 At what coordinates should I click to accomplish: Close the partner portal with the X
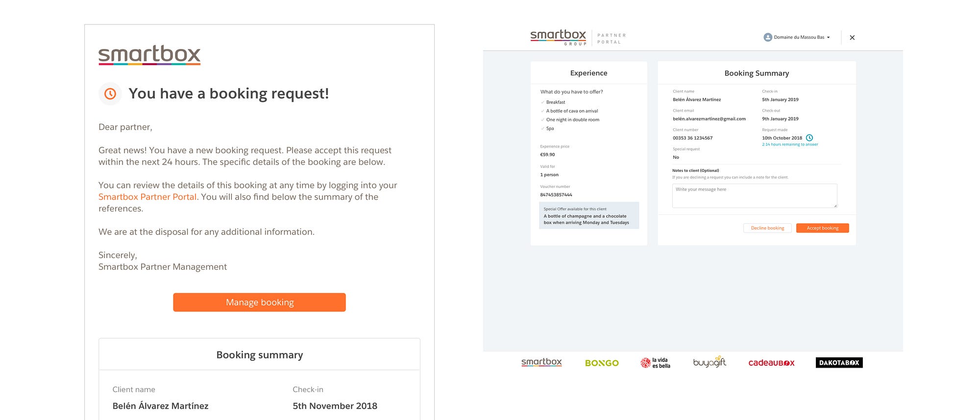point(852,38)
